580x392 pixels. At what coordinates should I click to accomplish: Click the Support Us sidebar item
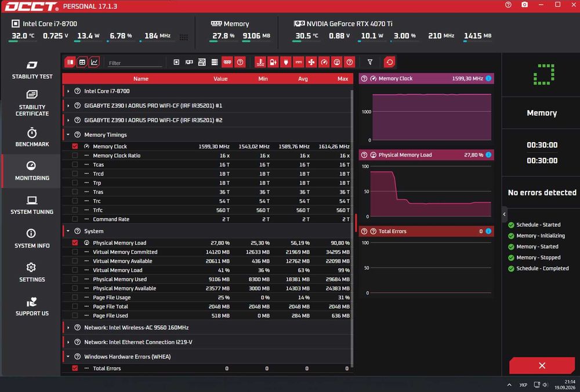(32, 307)
